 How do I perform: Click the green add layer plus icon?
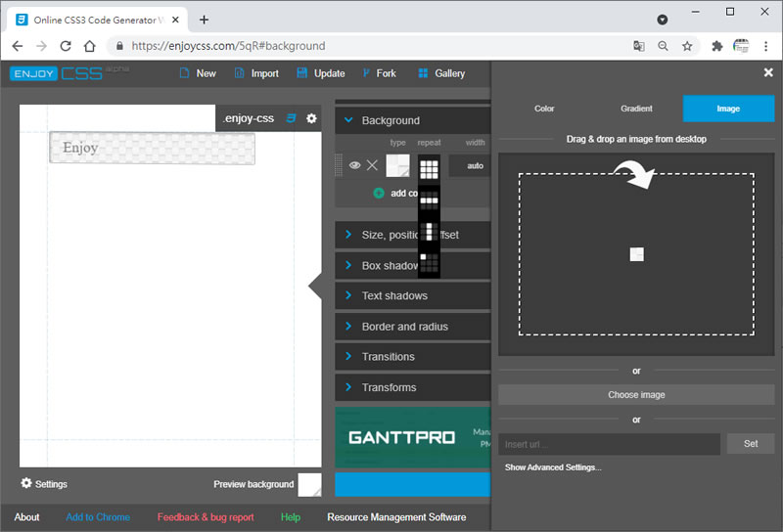pyautogui.click(x=379, y=193)
